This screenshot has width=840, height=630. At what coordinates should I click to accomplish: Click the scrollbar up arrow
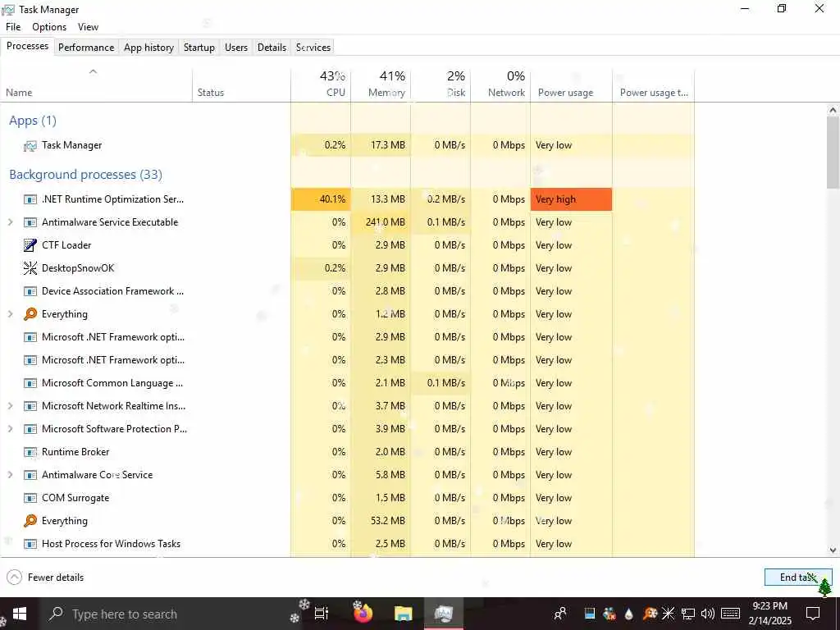[833, 110]
